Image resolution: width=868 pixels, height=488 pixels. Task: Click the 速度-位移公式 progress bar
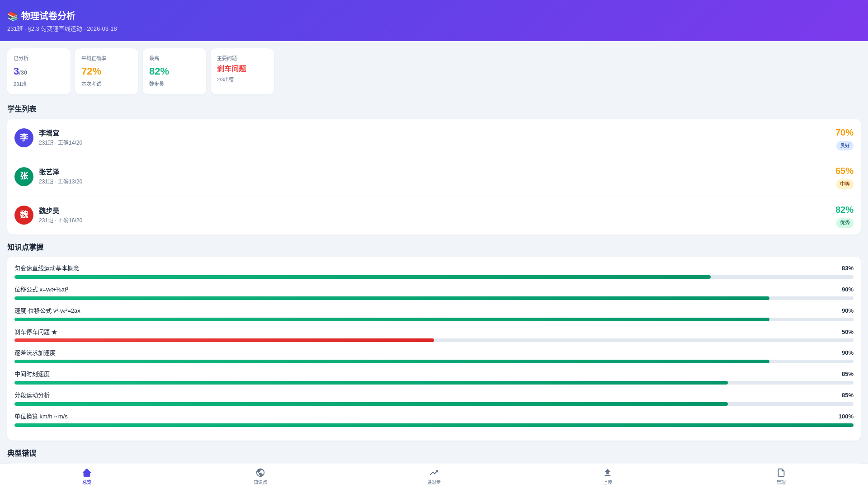(x=434, y=319)
